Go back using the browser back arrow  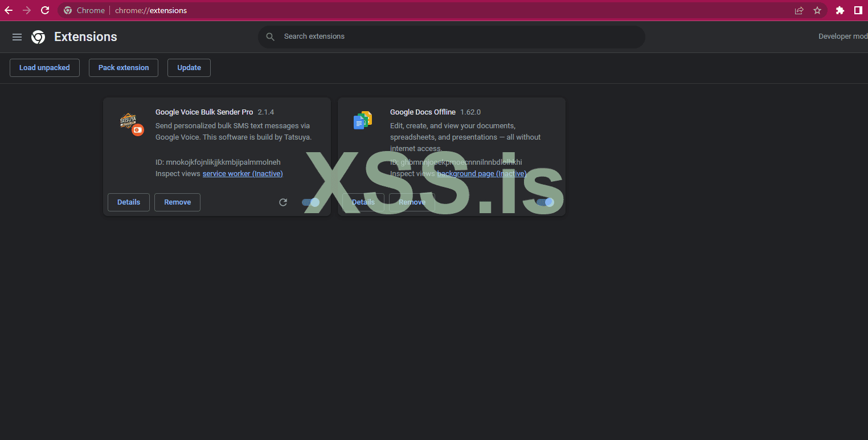click(x=9, y=10)
